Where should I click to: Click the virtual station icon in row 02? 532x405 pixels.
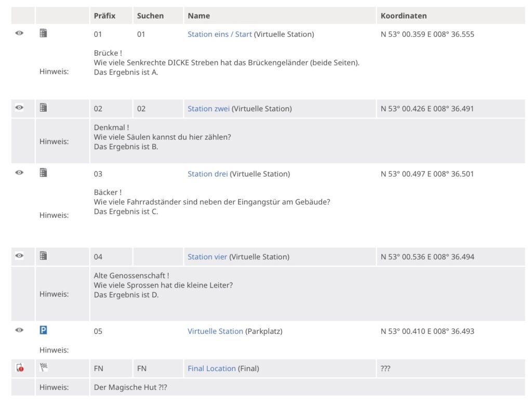click(44, 108)
